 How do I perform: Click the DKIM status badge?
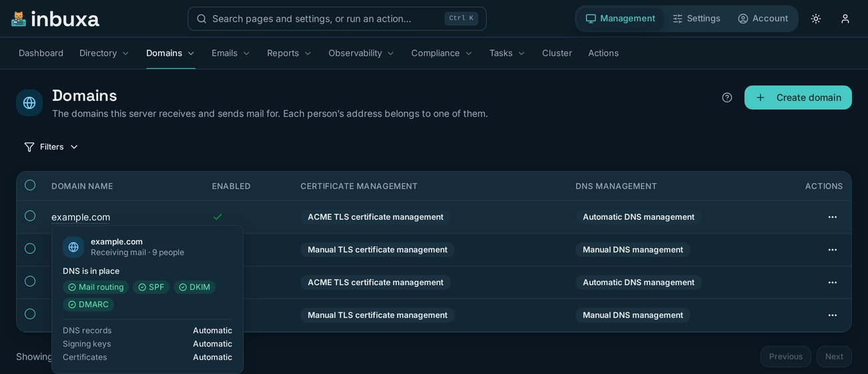click(x=194, y=287)
